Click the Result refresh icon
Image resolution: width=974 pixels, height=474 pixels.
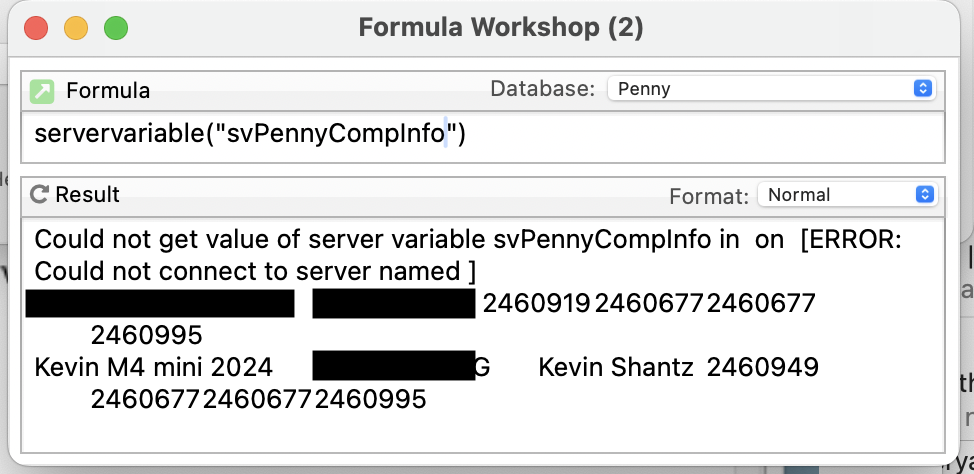(40, 194)
